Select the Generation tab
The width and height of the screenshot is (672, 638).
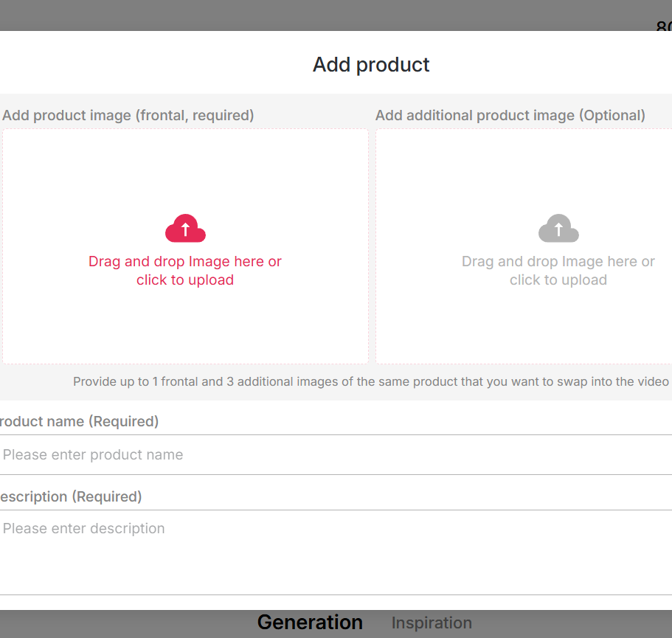tap(310, 623)
